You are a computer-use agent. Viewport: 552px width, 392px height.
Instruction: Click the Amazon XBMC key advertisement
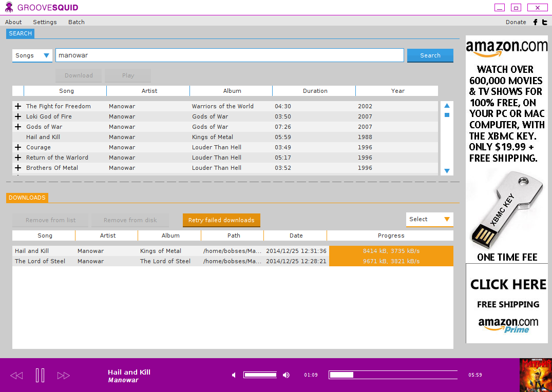(507, 149)
